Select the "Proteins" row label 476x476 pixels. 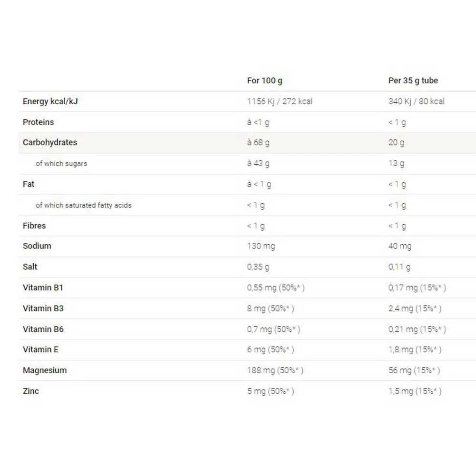[x=38, y=122]
